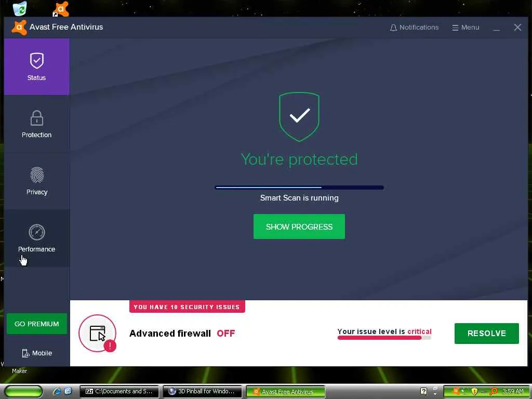Open the Avast desktop shortcut icon
Screen dimensions: 532x399
pyautogui.click(x=61, y=9)
